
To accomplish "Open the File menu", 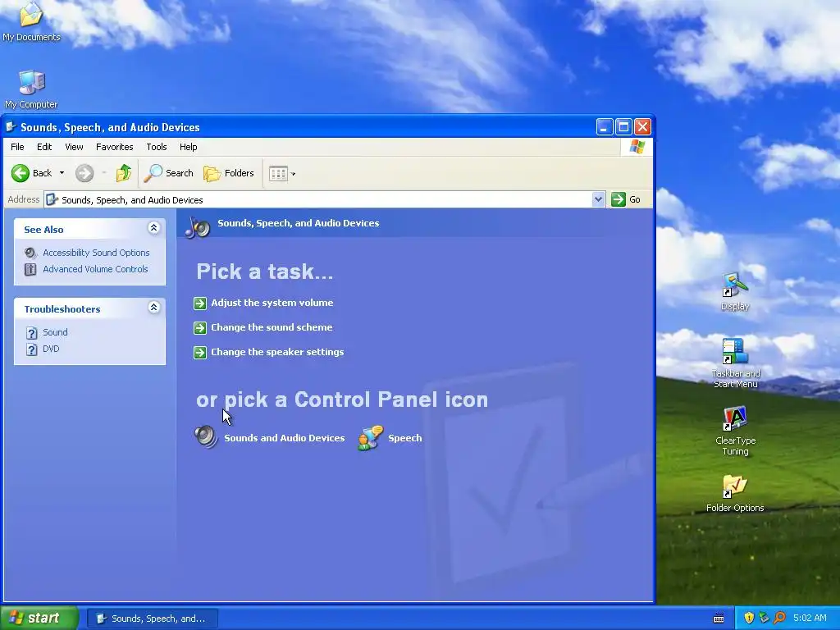I will tap(17, 147).
